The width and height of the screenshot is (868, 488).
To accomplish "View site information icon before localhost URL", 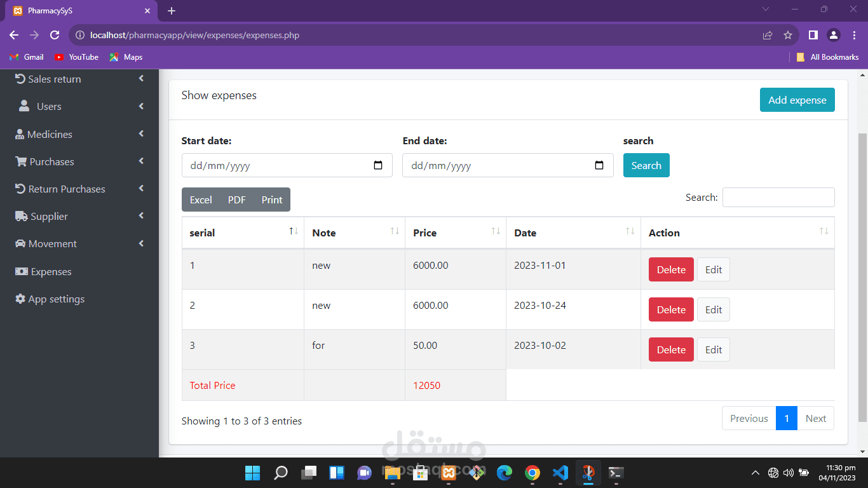I will (80, 35).
